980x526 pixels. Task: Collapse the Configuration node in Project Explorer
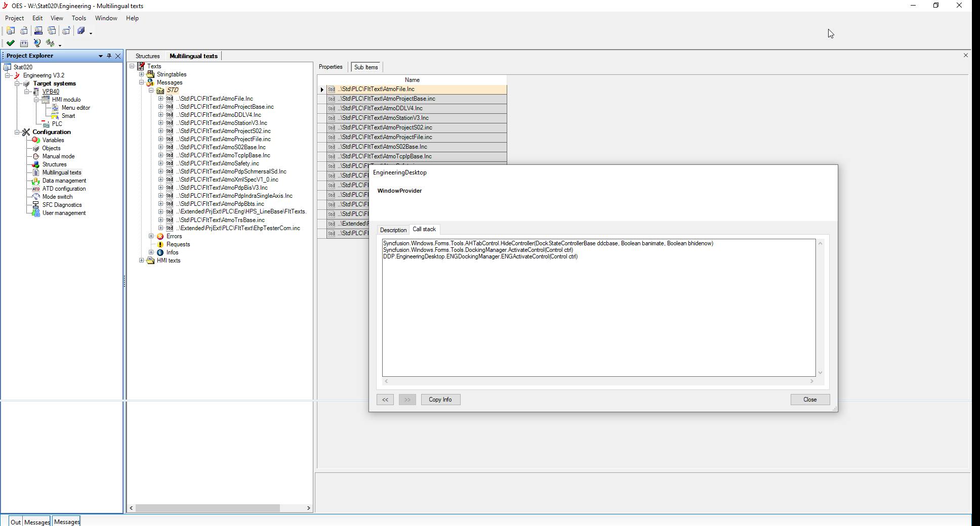[x=17, y=132]
